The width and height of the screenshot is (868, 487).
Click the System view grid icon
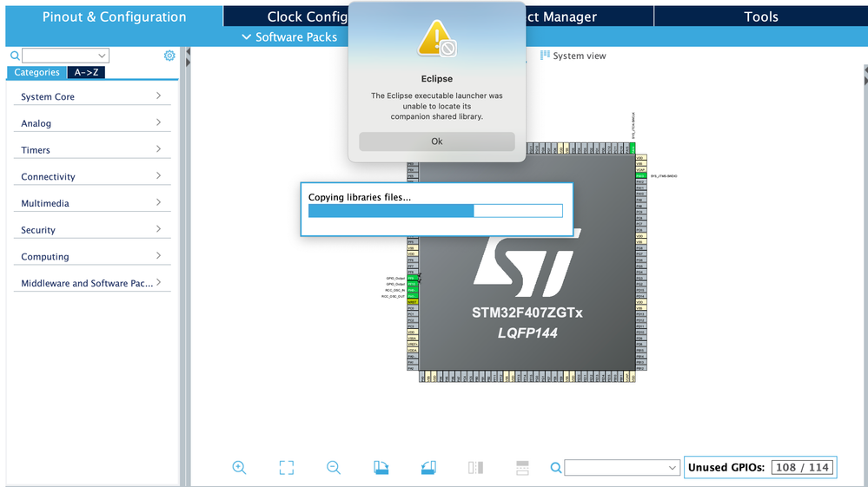pos(545,56)
